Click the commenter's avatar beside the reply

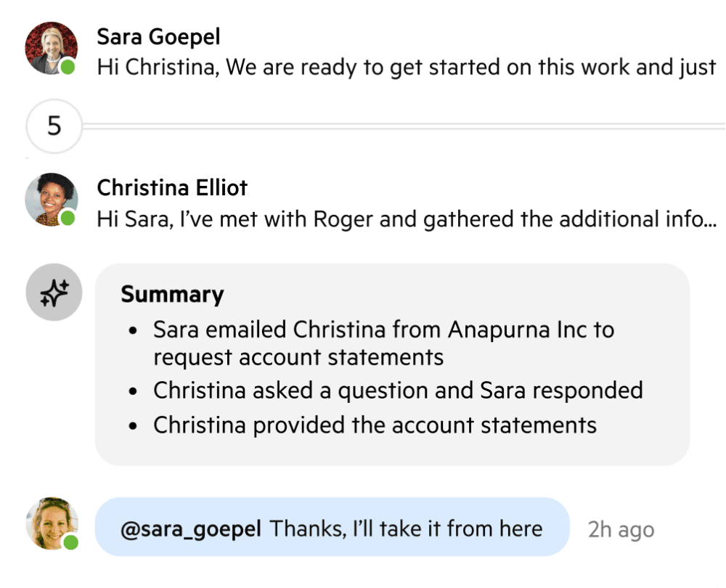point(51,523)
